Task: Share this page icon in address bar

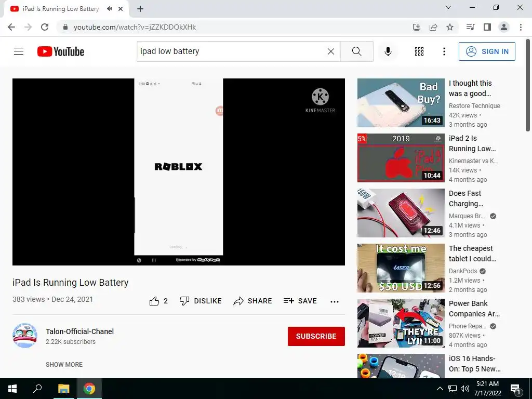Action: (x=433, y=27)
